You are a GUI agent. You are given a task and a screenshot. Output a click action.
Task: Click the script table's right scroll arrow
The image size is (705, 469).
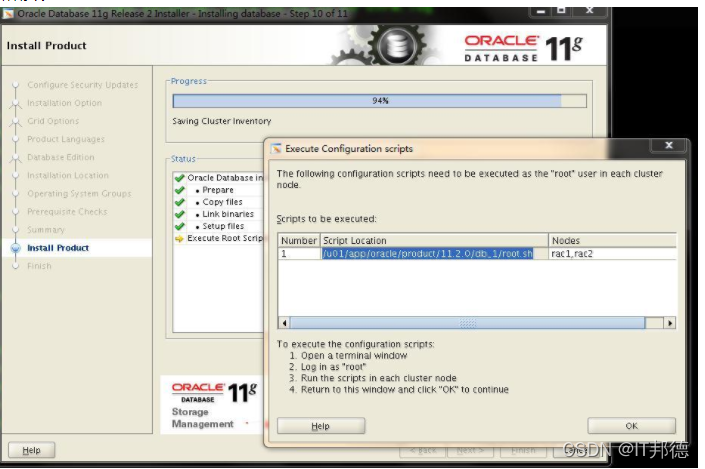(670, 323)
